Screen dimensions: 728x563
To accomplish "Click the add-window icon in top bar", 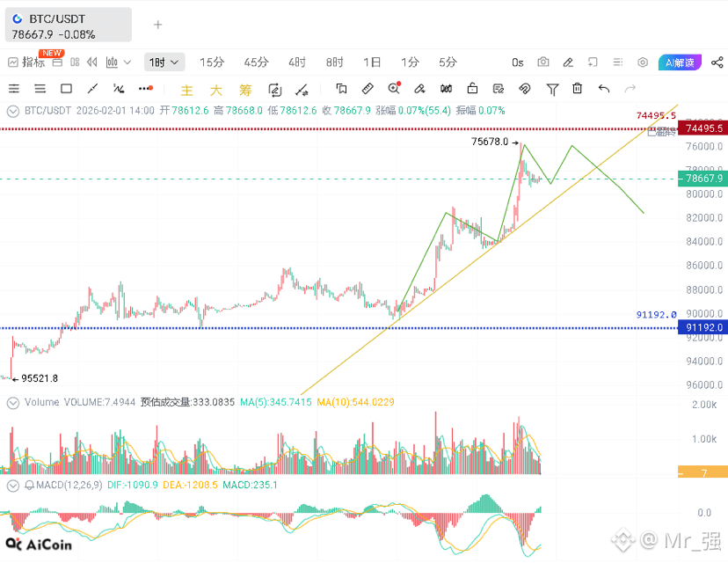I will pos(593,62).
